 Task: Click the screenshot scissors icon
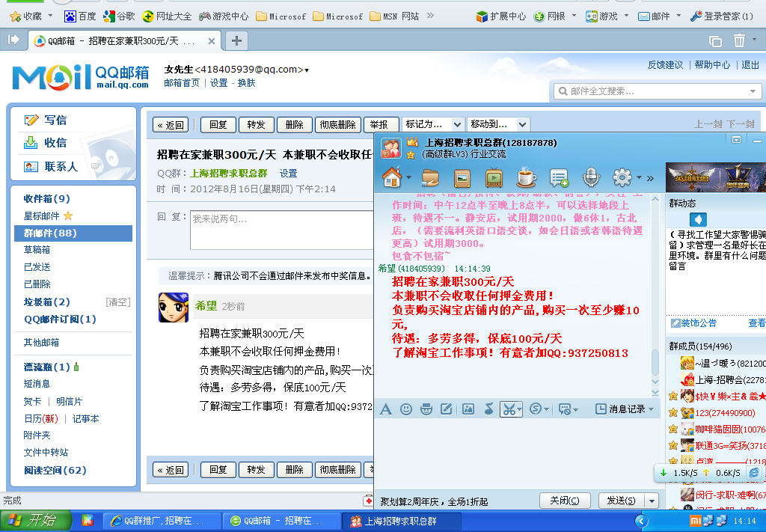point(509,409)
